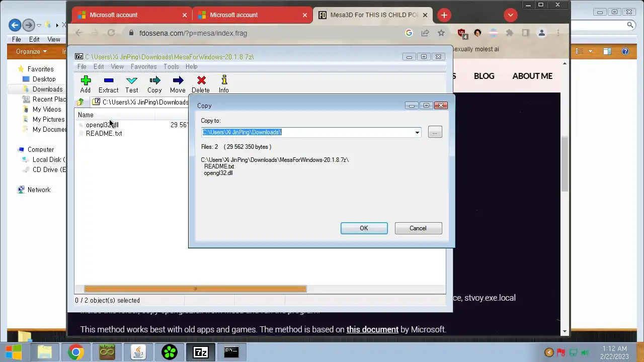Open the View menu in 7-Zip
The width and height of the screenshot is (644, 362).
(x=117, y=66)
